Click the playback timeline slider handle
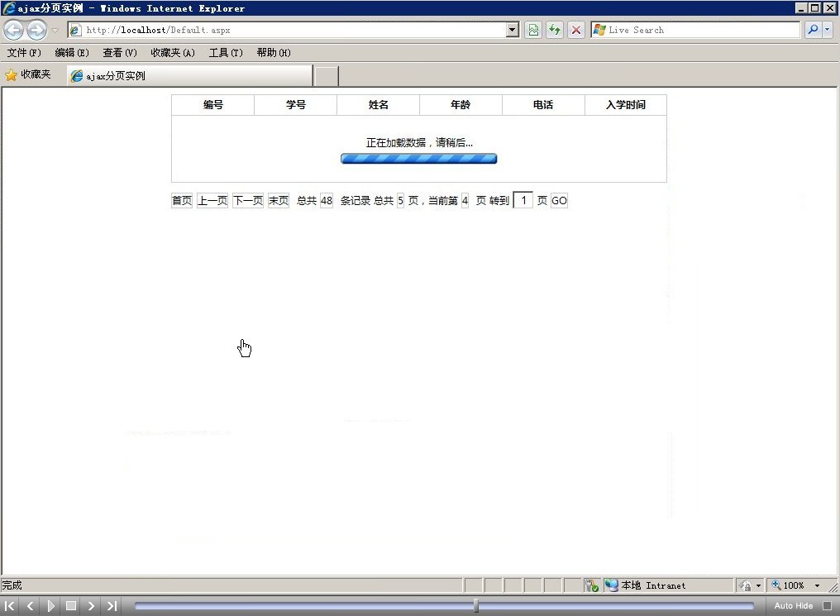840x616 pixels. click(475, 606)
